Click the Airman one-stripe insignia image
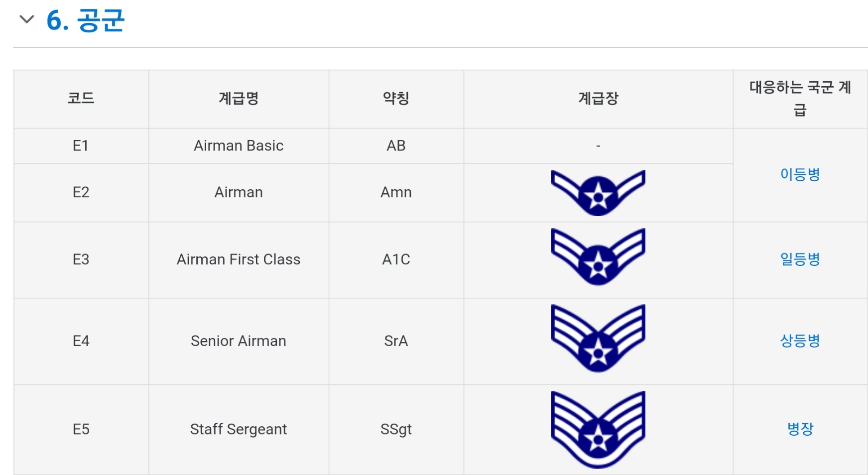868x475 pixels. [598, 193]
